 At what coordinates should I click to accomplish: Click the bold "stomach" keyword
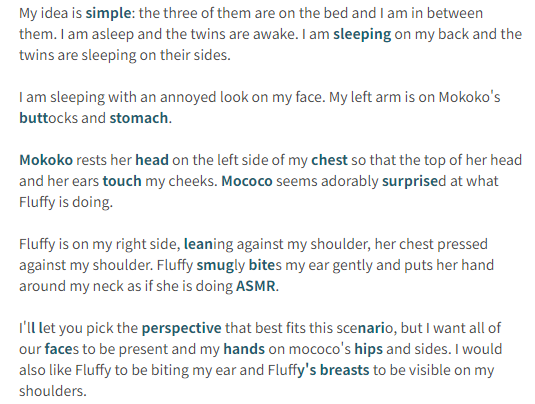(139, 118)
